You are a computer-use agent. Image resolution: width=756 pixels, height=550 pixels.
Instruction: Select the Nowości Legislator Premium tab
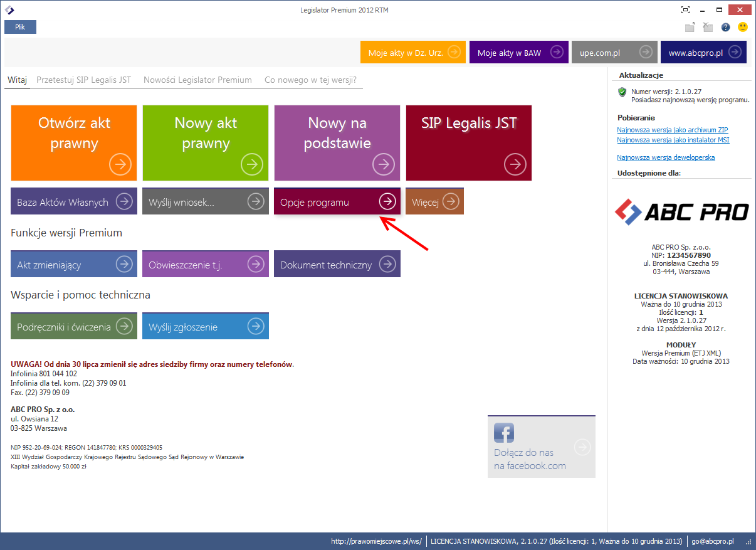[197, 80]
